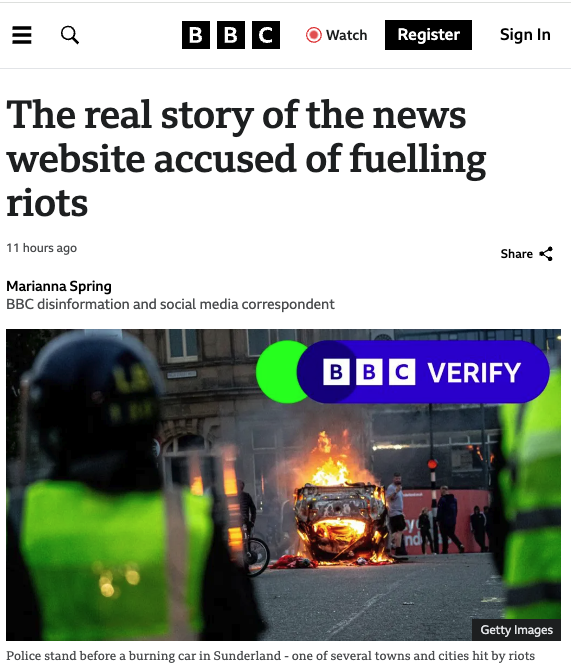
Task: Click the correspondent role line under the author
Action: click(170, 304)
